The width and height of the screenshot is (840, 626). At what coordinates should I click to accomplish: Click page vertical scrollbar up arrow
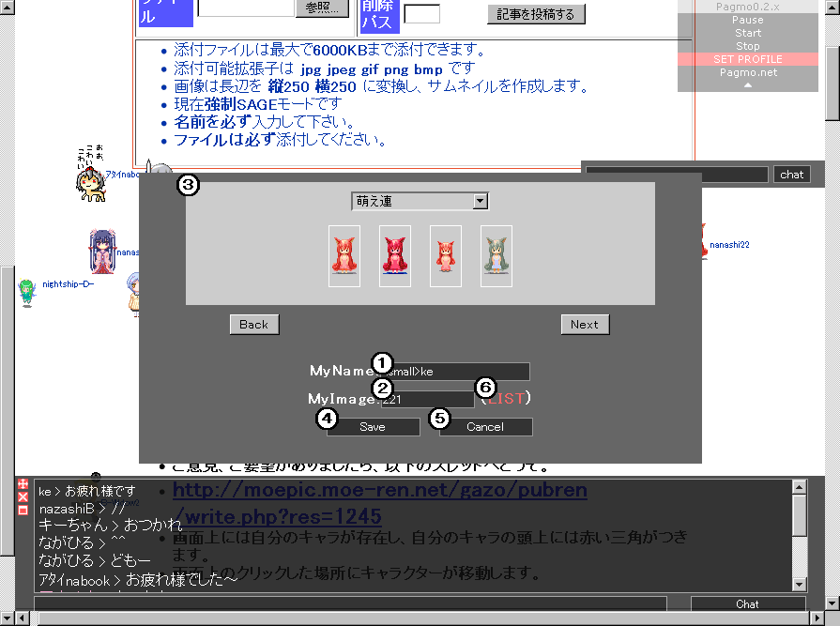(x=832, y=7)
